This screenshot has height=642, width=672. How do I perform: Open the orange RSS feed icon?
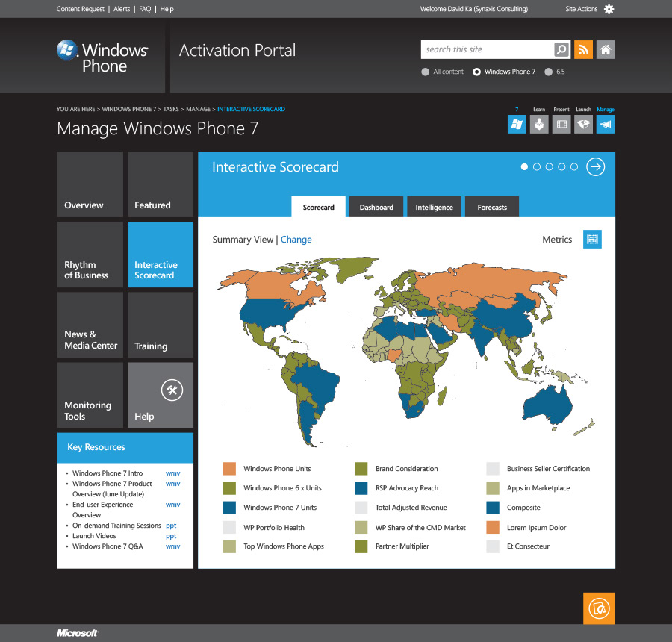[x=583, y=50]
